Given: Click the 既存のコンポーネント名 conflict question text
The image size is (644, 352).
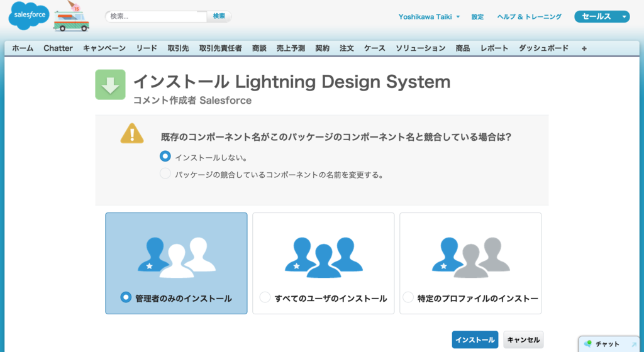Looking at the screenshot, I should coord(336,137).
